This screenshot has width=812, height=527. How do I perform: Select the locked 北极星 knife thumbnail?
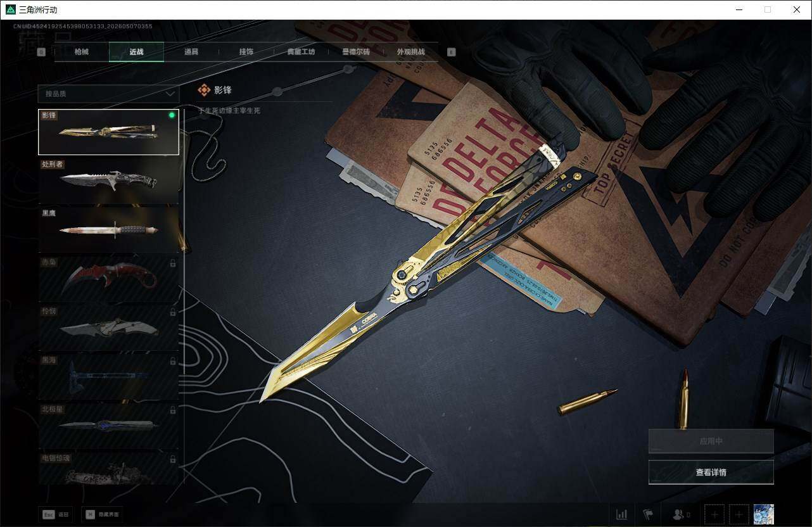(x=108, y=426)
